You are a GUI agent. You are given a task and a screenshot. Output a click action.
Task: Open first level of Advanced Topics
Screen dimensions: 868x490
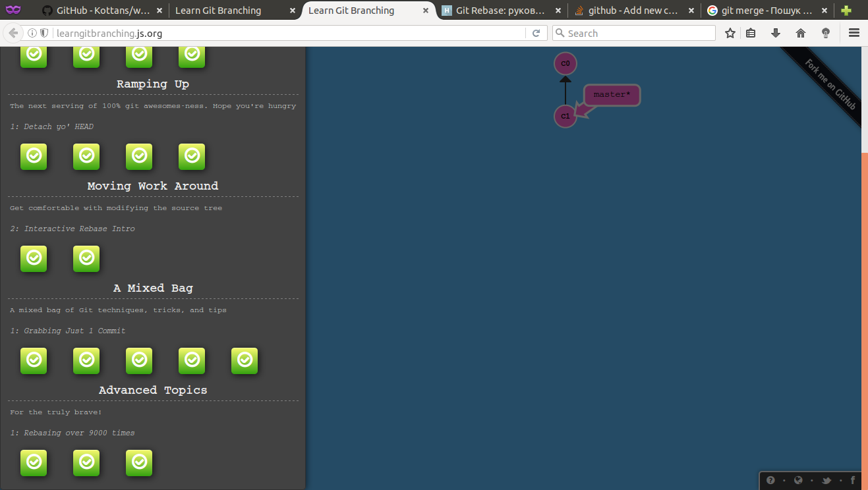click(34, 462)
